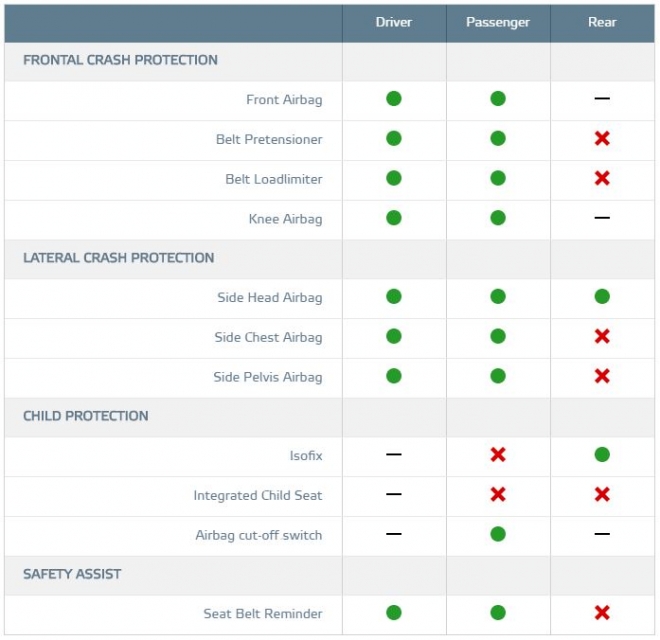Image resolution: width=660 pixels, height=640 pixels.
Task: Click the Frontal Crash Protection section heading
Action: (x=120, y=60)
